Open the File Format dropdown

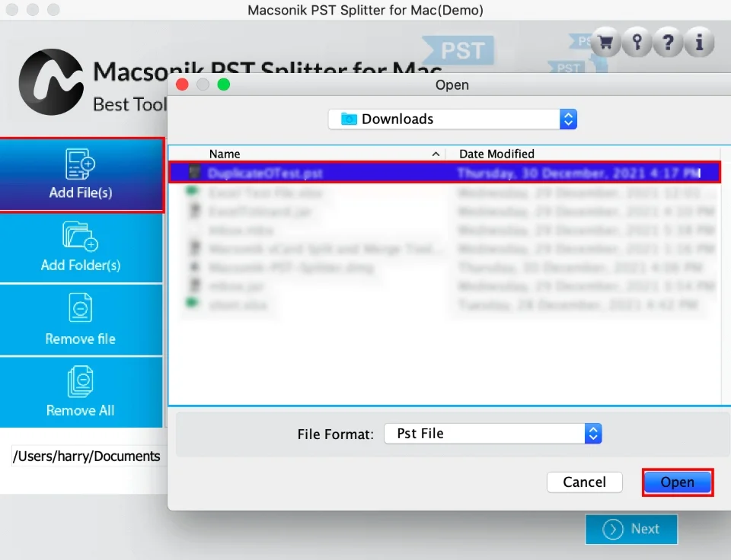[x=493, y=434]
